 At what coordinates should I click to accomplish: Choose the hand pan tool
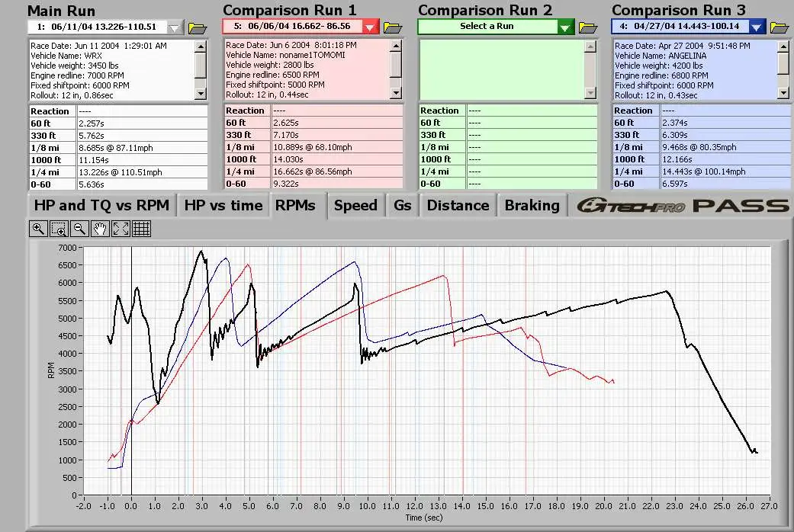pyautogui.click(x=100, y=228)
